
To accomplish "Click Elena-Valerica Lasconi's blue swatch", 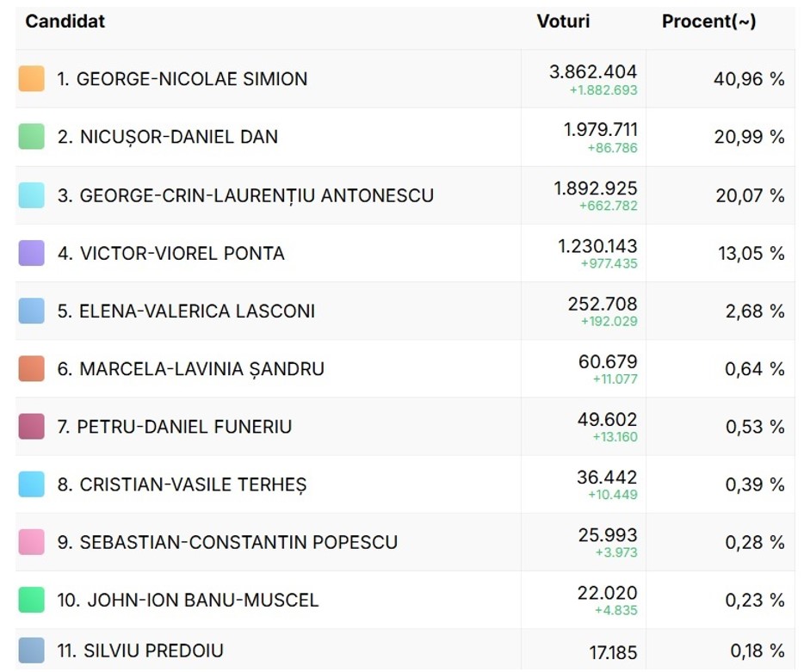I will [32, 311].
